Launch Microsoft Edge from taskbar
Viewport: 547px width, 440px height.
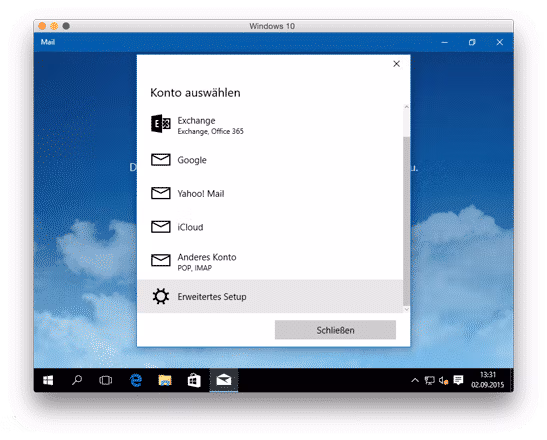point(136,380)
